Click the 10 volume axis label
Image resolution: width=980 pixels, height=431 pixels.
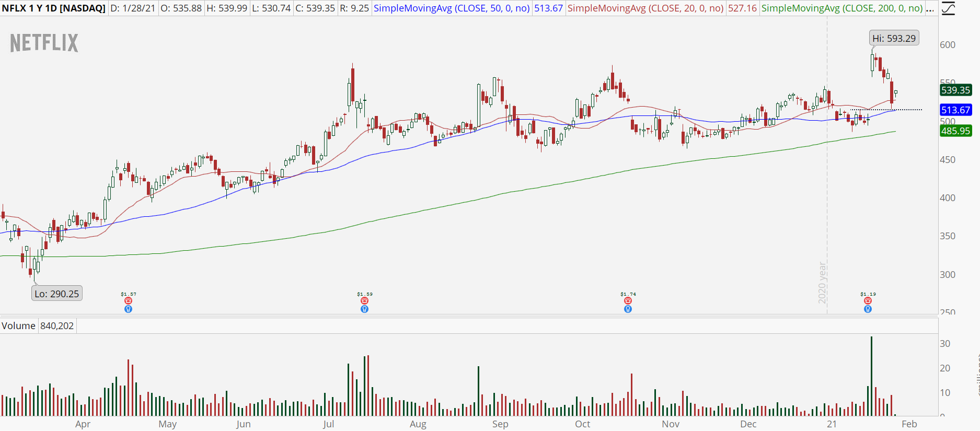pos(945,393)
